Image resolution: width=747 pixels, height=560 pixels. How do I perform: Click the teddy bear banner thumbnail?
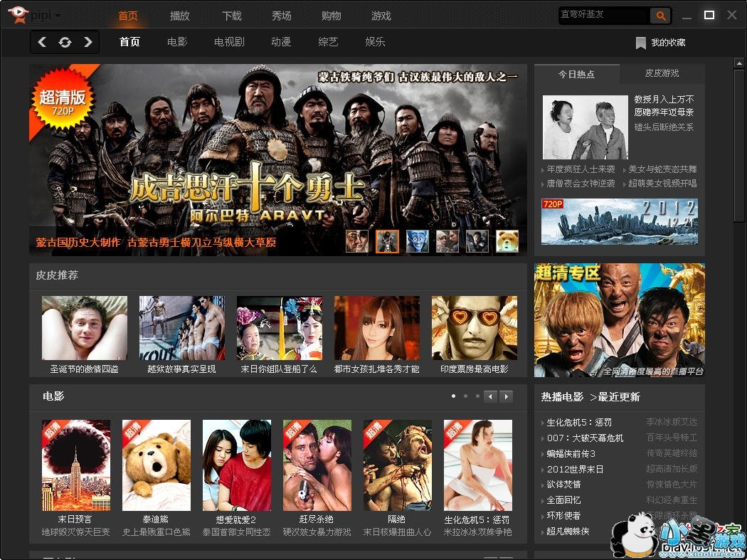click(507, 241)
